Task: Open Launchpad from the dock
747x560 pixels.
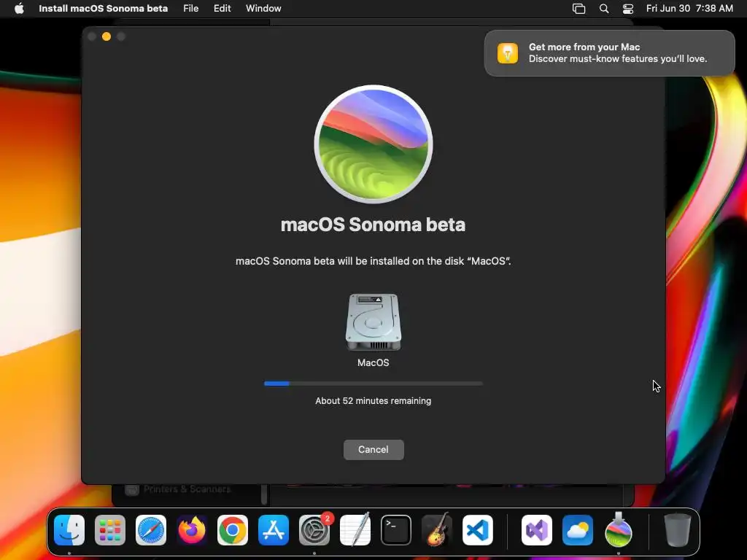Action: [110, 530]
